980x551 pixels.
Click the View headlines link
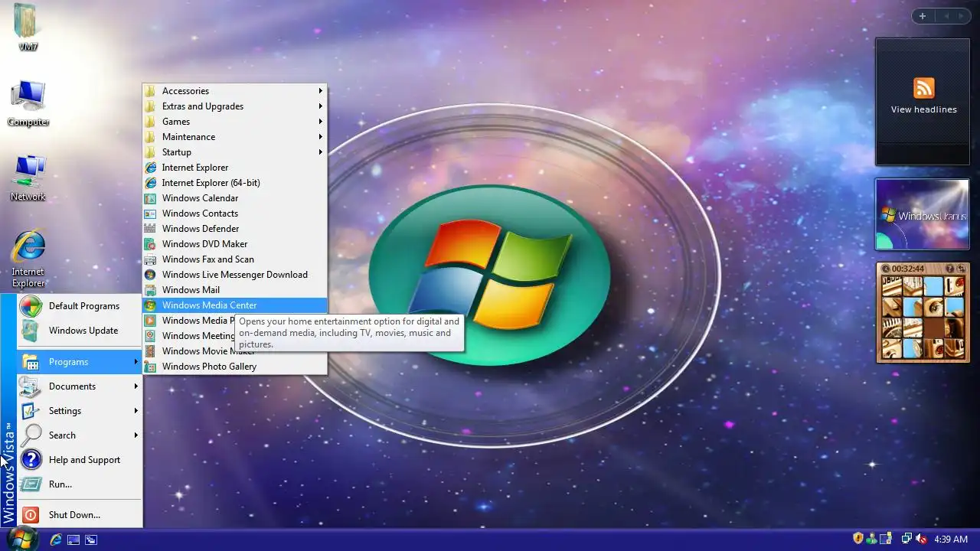pyautogui.click(x=923, y=109)
